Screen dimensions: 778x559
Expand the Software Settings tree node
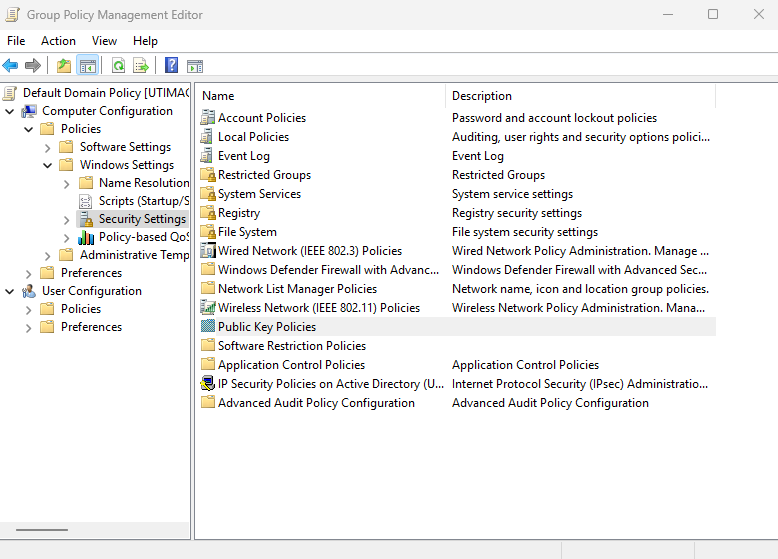point(47,147)
